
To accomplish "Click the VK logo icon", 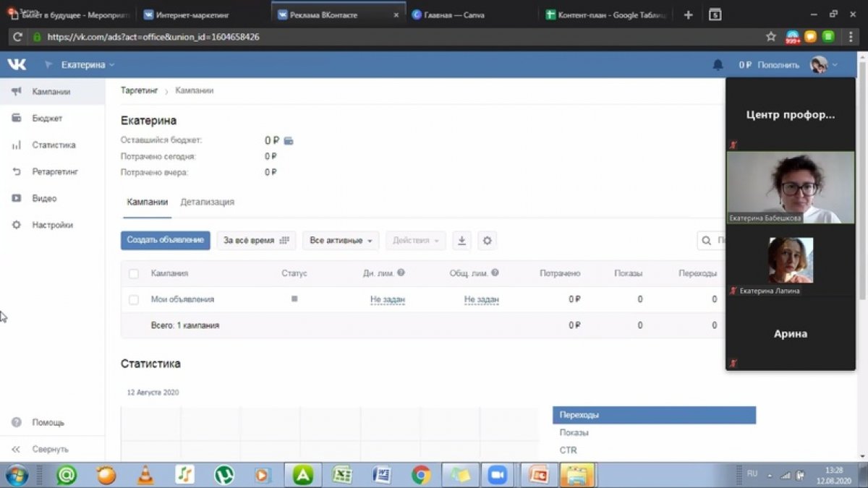I will tap(17, 64).
